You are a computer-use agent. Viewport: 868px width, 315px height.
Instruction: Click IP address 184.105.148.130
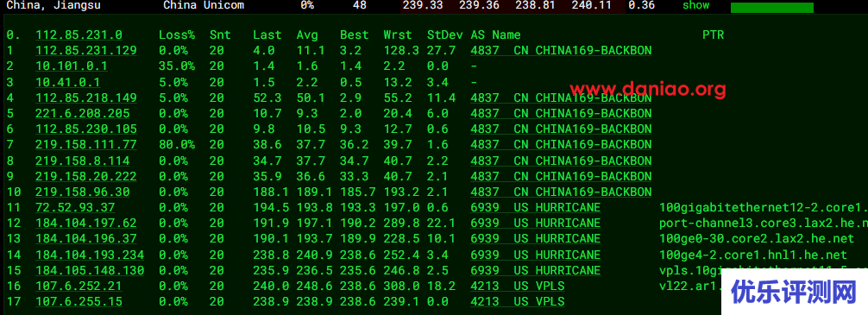pos(90,271)
